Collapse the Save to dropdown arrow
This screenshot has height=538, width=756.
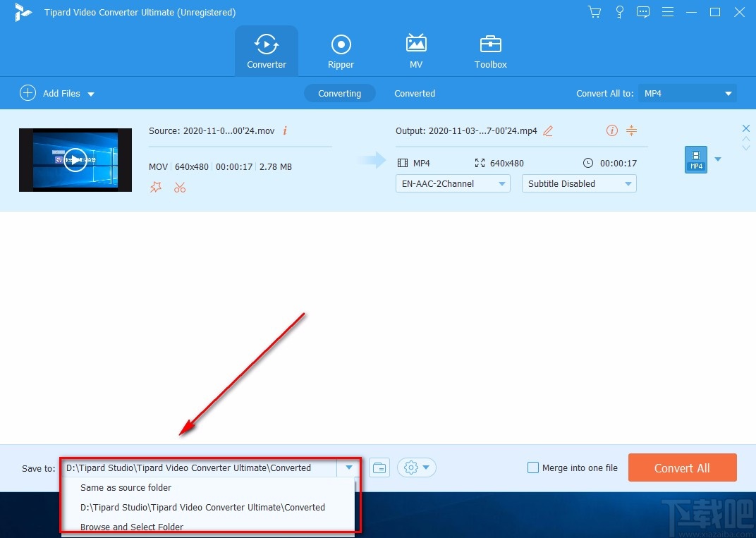(348, 467)
